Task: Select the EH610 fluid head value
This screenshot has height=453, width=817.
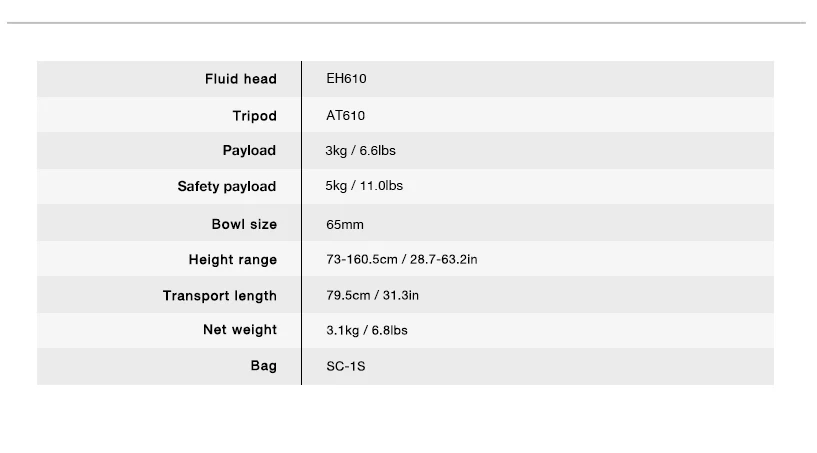Action: [x=346, y=79]
